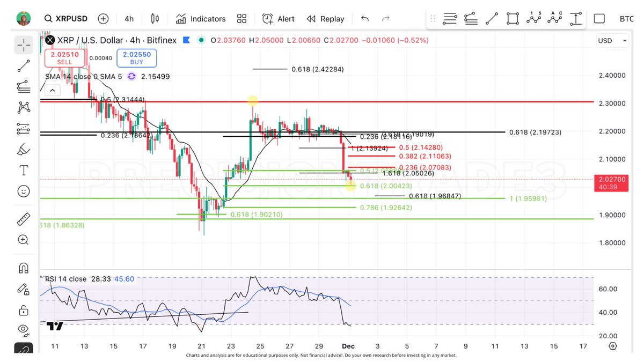Click the 0.618 (2.19723) level label

pos(535,132)
